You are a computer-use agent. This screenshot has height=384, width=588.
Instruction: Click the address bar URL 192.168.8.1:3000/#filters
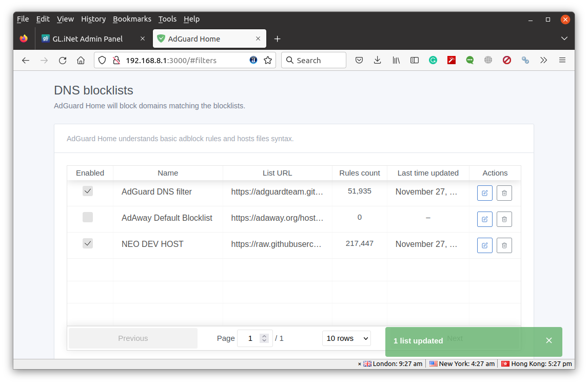point(171,61)
